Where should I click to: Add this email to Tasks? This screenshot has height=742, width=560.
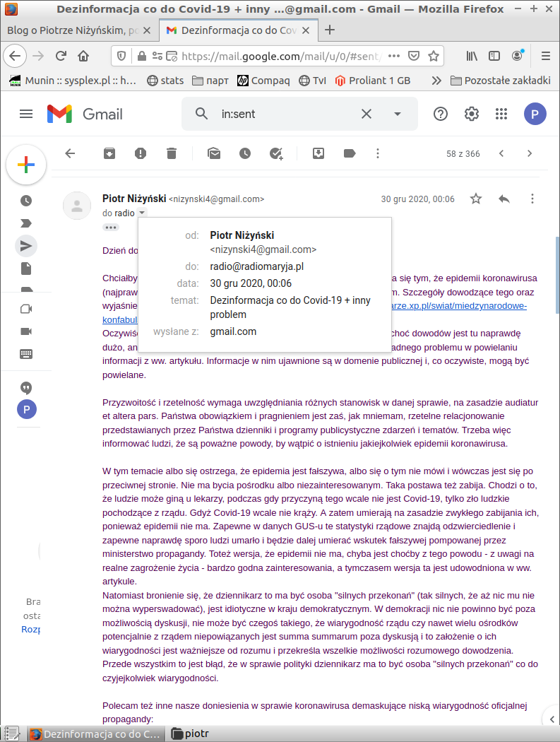pyautogui.click(x=276, y=153)
